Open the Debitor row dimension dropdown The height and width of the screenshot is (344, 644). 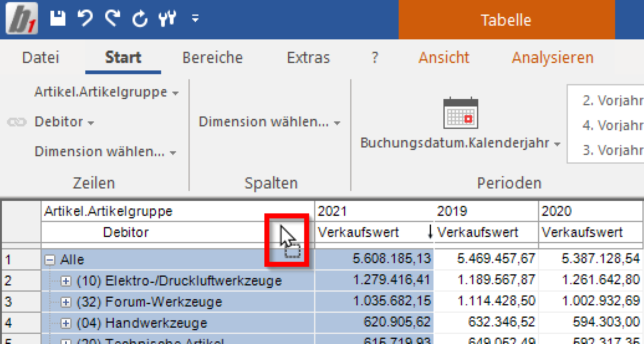[x=64, y=122]
